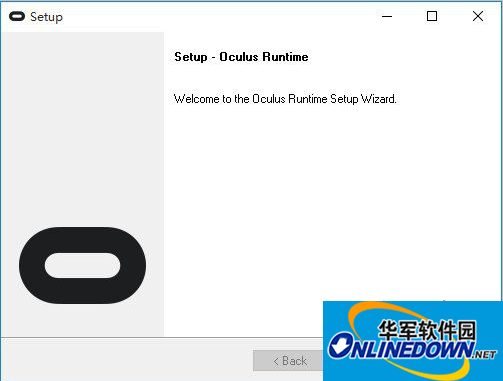This screenshot has height=381, width=503.
Task: Click the white oval inside the Oculus logo
Action: click(x=82, y=265)
